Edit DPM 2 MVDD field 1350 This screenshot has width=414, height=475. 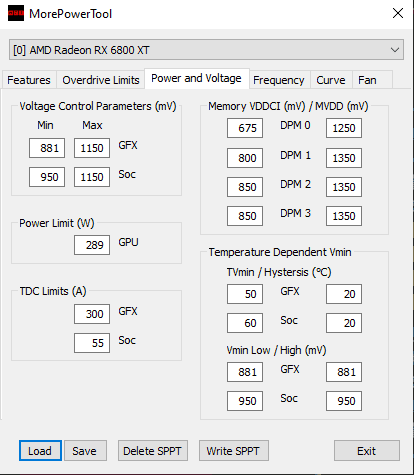pos(344,187)
